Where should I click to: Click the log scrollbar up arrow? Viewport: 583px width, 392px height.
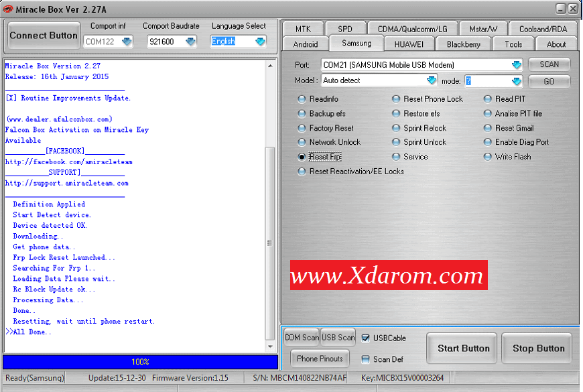(x=270, y=66)
